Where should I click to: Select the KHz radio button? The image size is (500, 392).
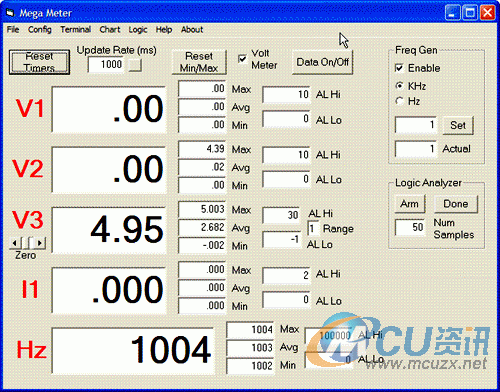399,86
